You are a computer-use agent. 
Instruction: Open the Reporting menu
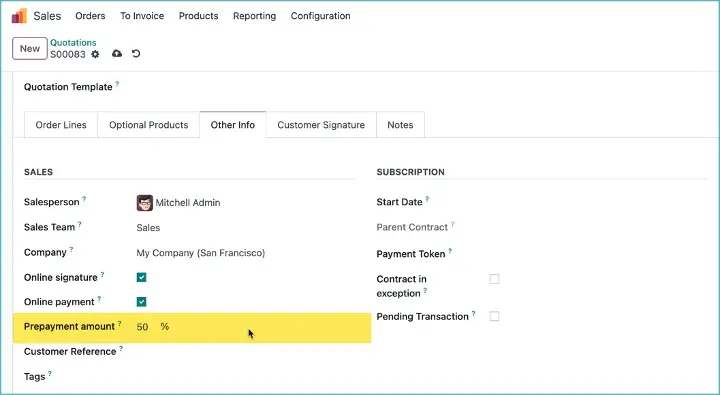(x=254, y=16)
